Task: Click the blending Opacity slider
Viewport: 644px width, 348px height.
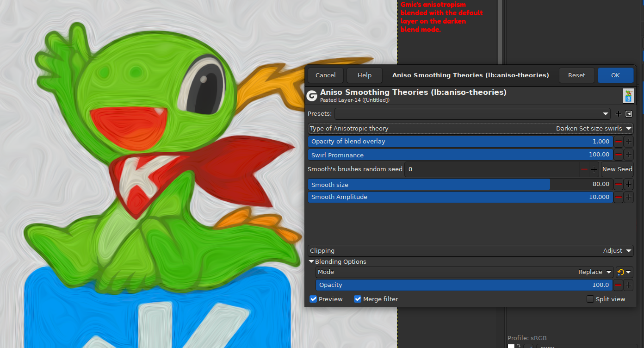Action: [x=464, y=285]
